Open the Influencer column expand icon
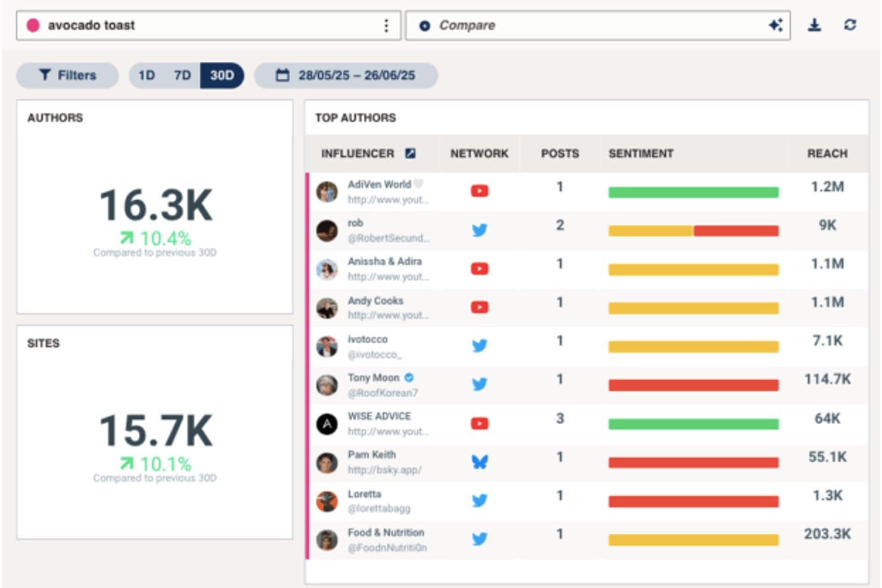 tap(410, 153)
